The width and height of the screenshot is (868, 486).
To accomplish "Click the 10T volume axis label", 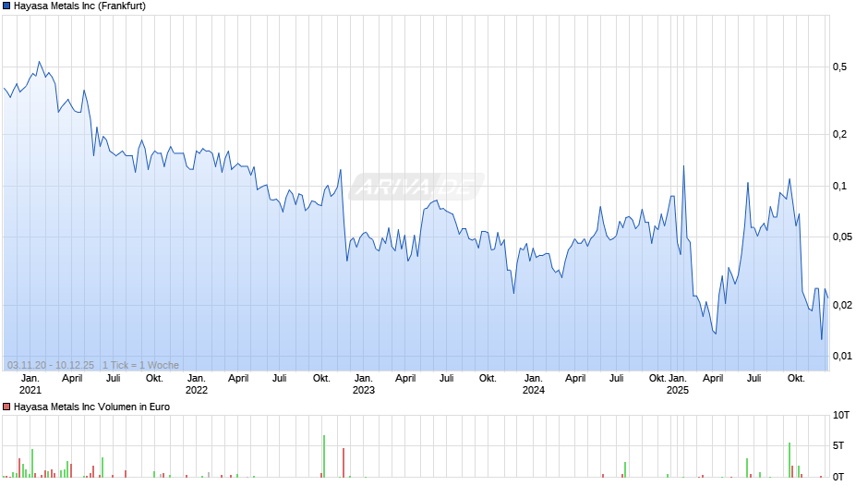I will [x=841, y=416].
